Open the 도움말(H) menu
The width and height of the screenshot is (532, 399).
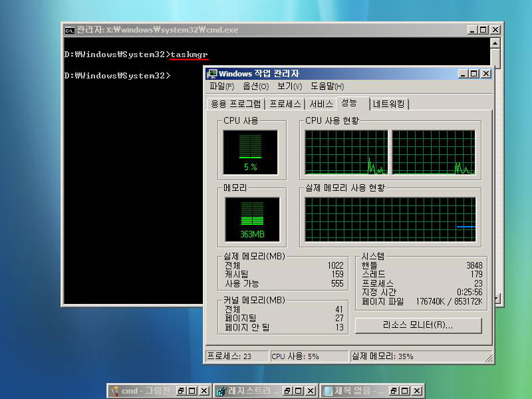(x=327, y=86)
